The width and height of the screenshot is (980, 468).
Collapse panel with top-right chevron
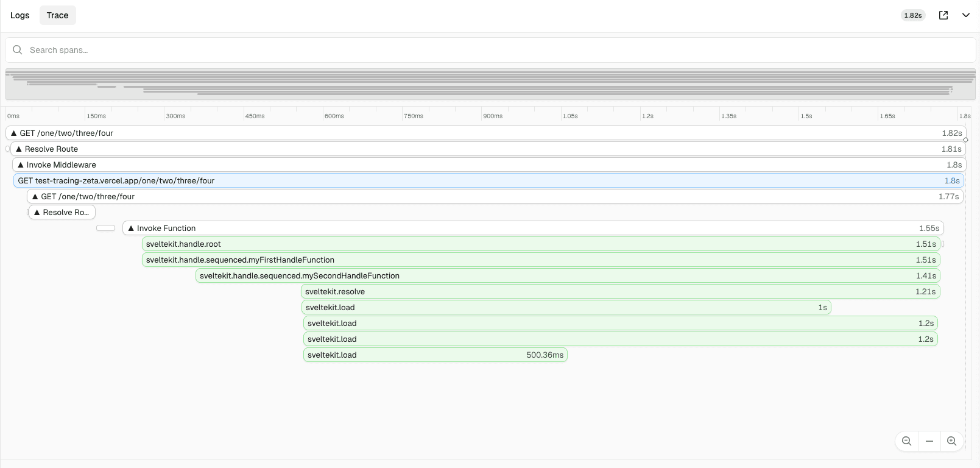966,15
